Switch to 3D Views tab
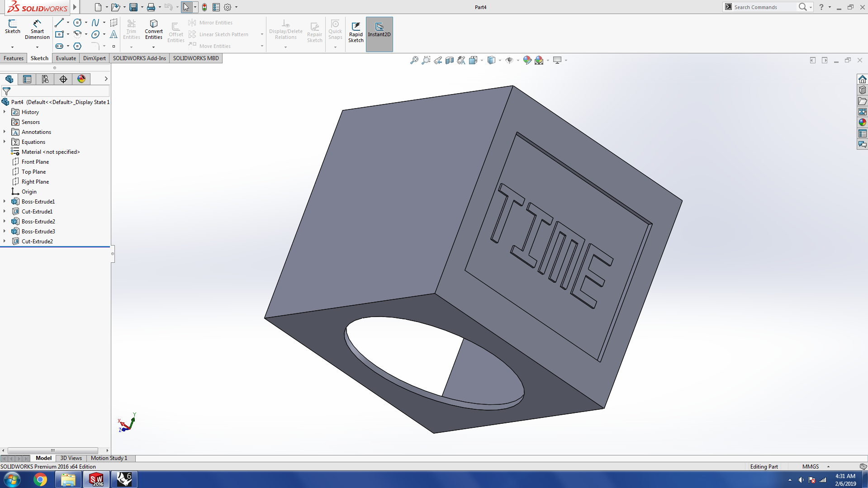Image resolution: width=868 pixels, height=488 pixels. point(71,458)
